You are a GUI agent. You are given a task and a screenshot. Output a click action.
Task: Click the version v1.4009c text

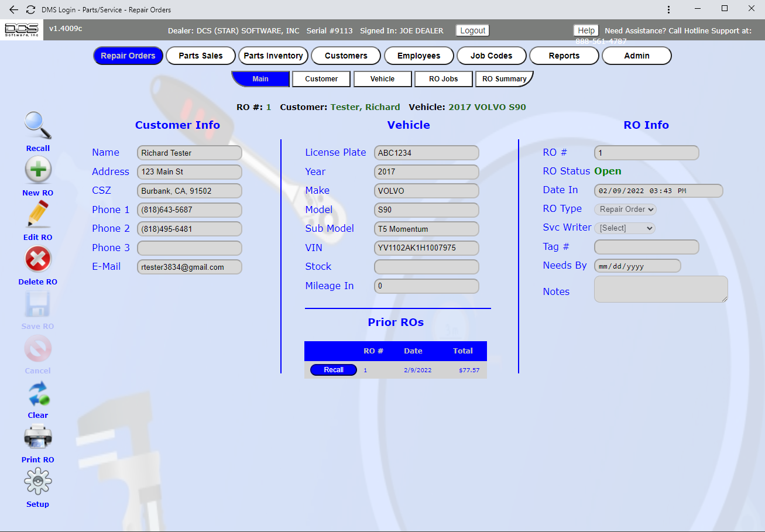[66, 28]
